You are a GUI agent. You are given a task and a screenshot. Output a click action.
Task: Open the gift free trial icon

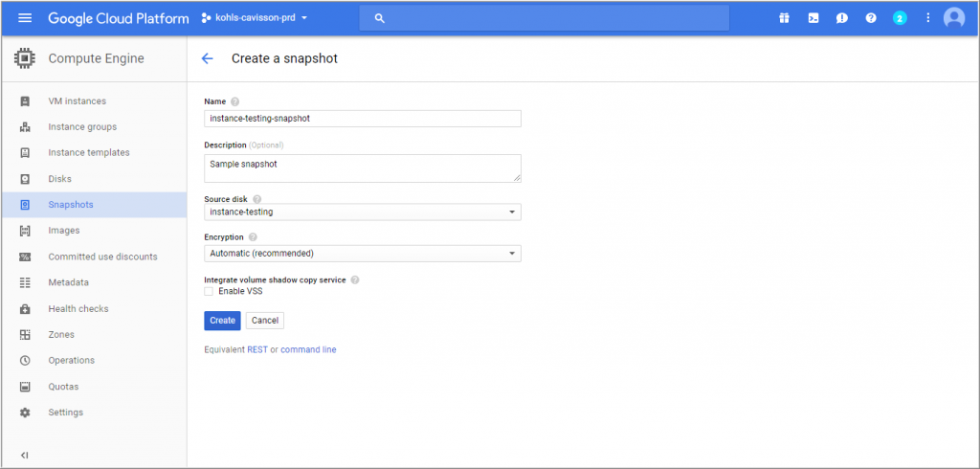tap(785, 18)
